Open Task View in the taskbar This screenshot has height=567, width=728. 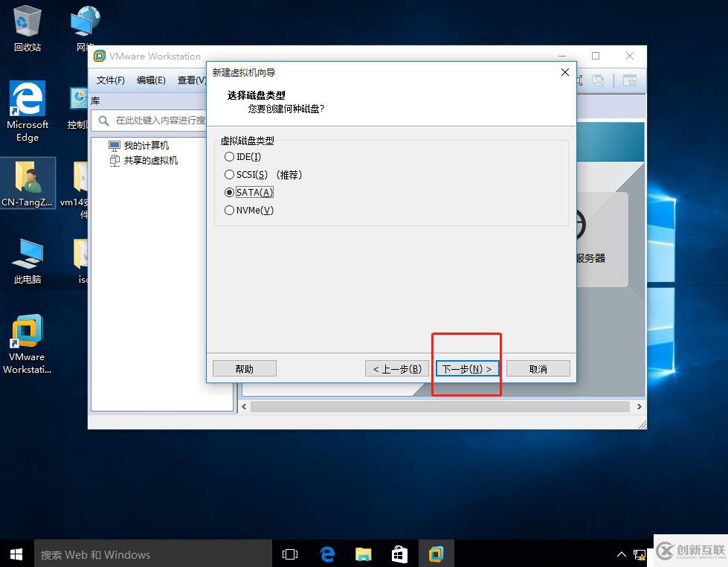point(290,554)
